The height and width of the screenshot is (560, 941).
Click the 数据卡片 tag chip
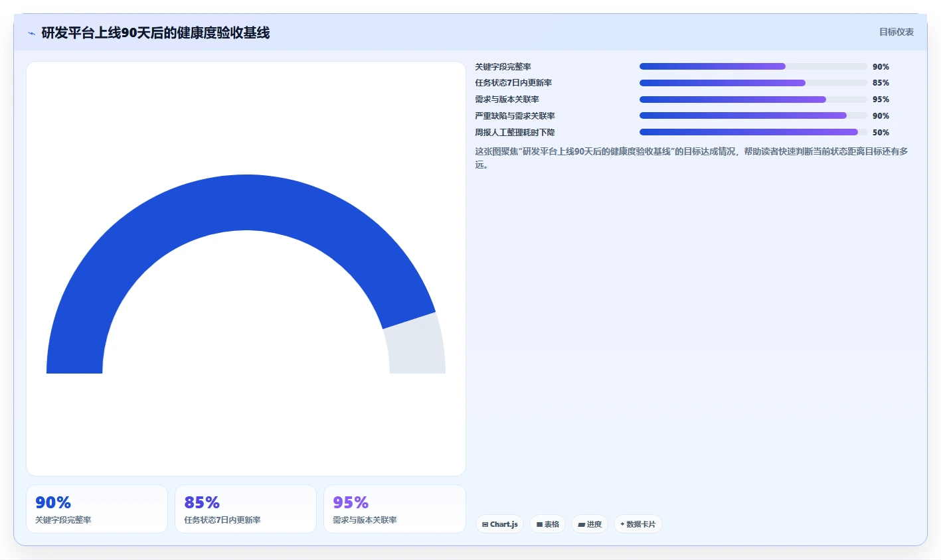pos(638,524)
